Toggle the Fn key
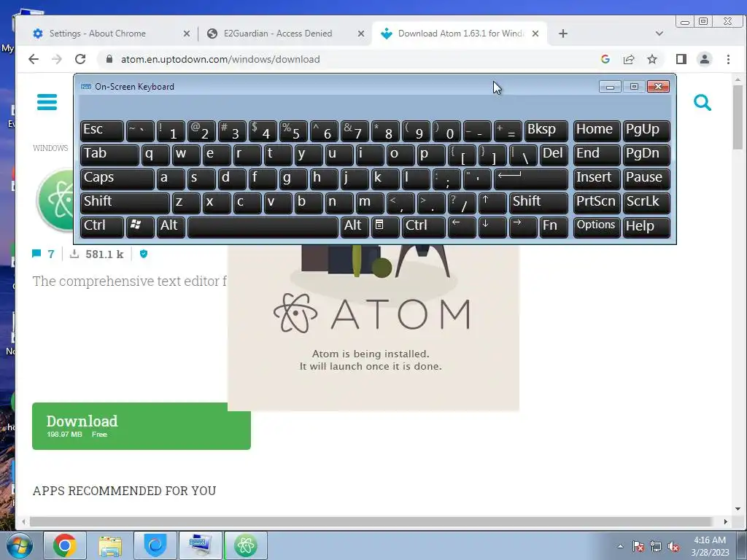The image size is (747, 560). point(554,227)
